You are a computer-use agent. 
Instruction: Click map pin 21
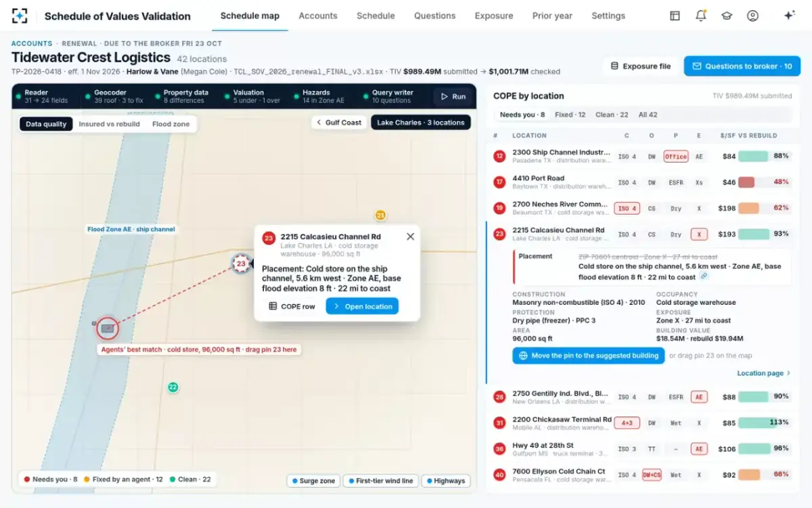tap(380, 215)
